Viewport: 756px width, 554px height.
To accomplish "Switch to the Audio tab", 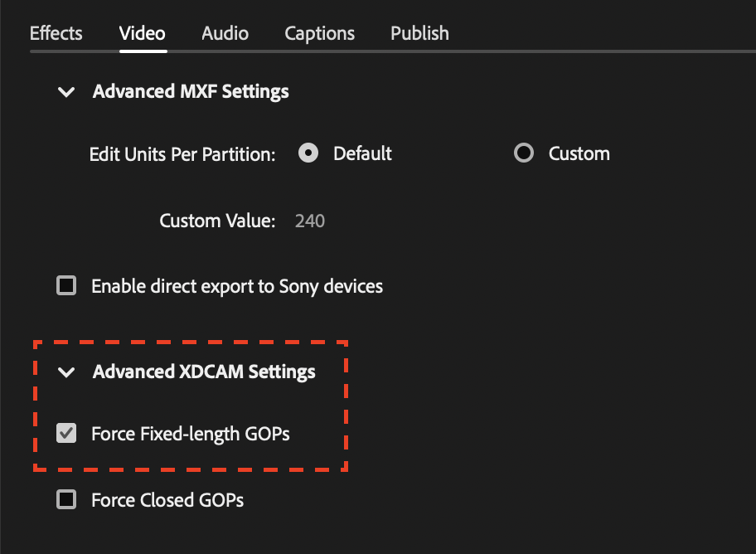I will tap(224, 32).
